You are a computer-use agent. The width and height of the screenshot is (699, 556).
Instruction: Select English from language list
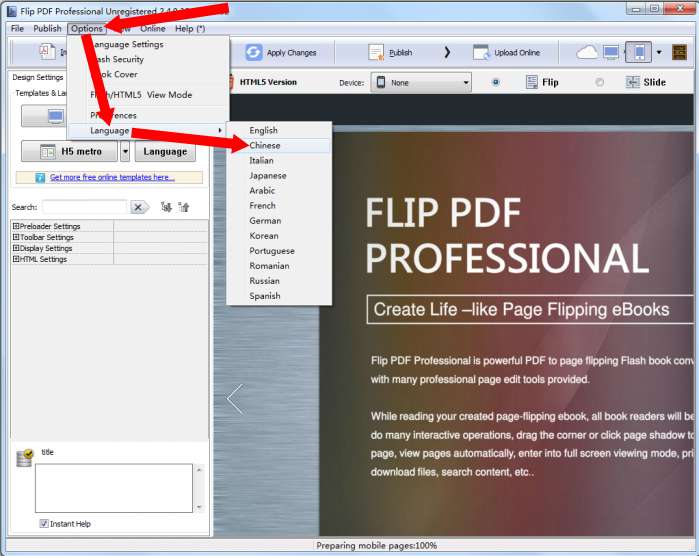tap(279, 130)
